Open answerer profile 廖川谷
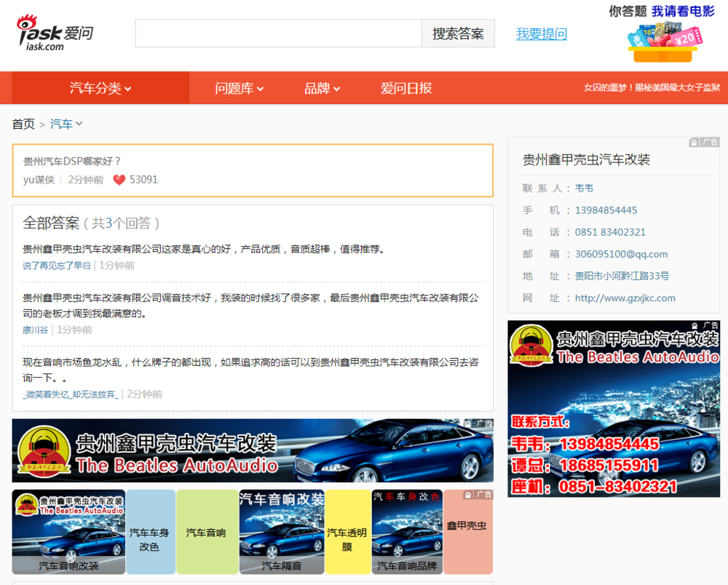This screenshot has width=728, height=585. click(x=35, y=330)
